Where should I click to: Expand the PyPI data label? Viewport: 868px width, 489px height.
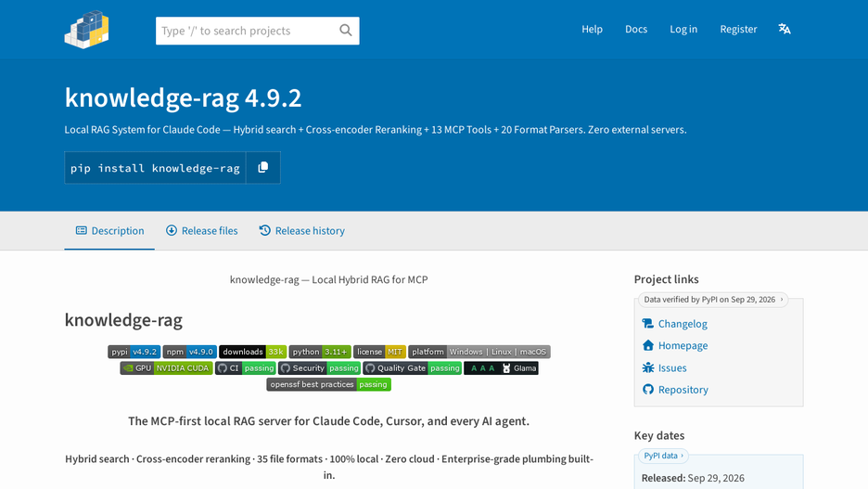[663, 456]
